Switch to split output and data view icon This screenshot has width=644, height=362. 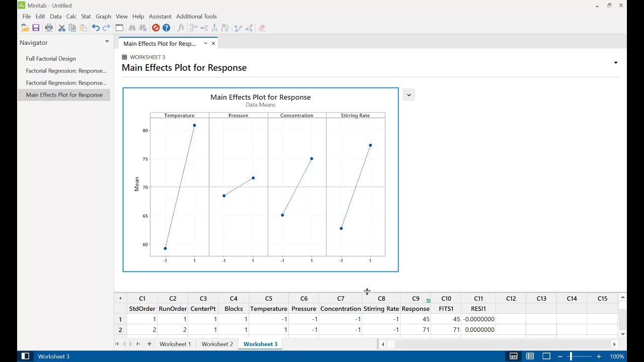(514, 356)
